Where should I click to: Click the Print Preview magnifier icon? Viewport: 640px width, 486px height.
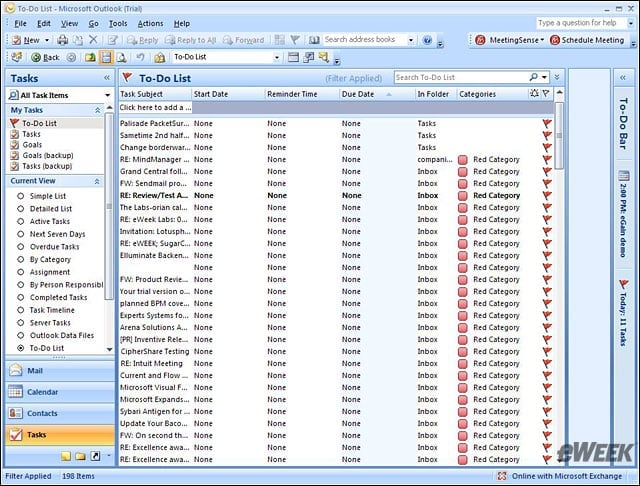click(x=122, y=58)
